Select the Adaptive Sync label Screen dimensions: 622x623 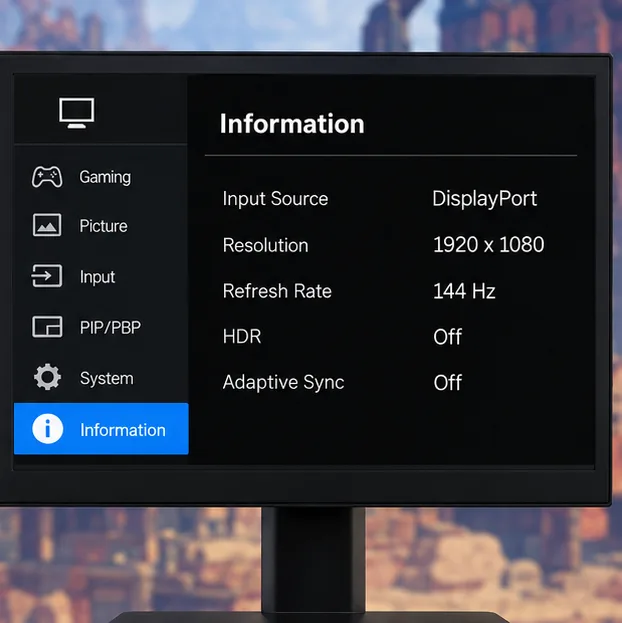coord(283,383)
